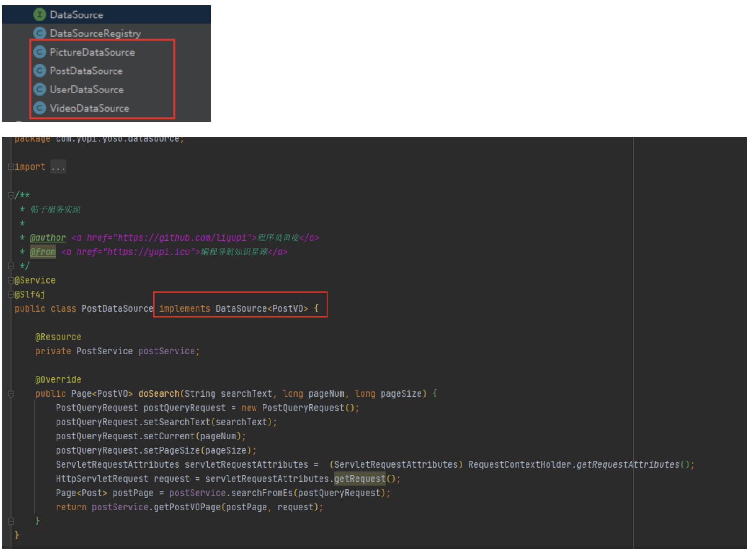Viewport: 754px width, 560px height.
Task: Click the PostDataSource class icon
Action: point(39,71)
